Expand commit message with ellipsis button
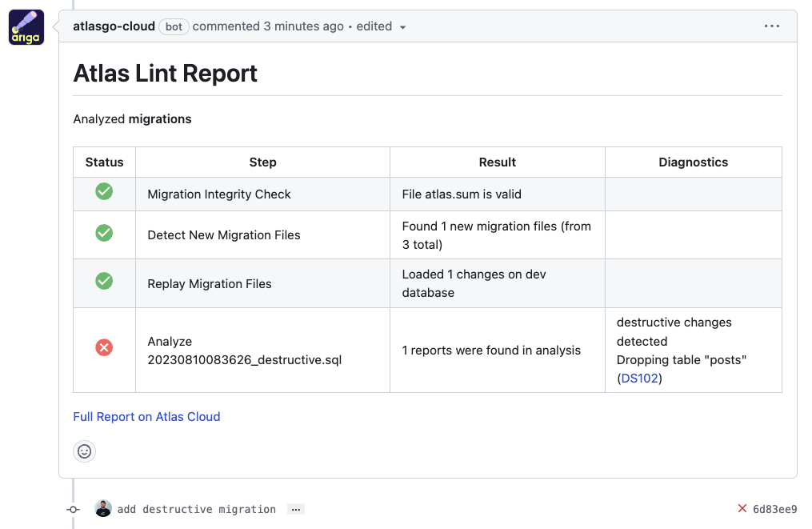The image size is (812, 529). [296, 509]
